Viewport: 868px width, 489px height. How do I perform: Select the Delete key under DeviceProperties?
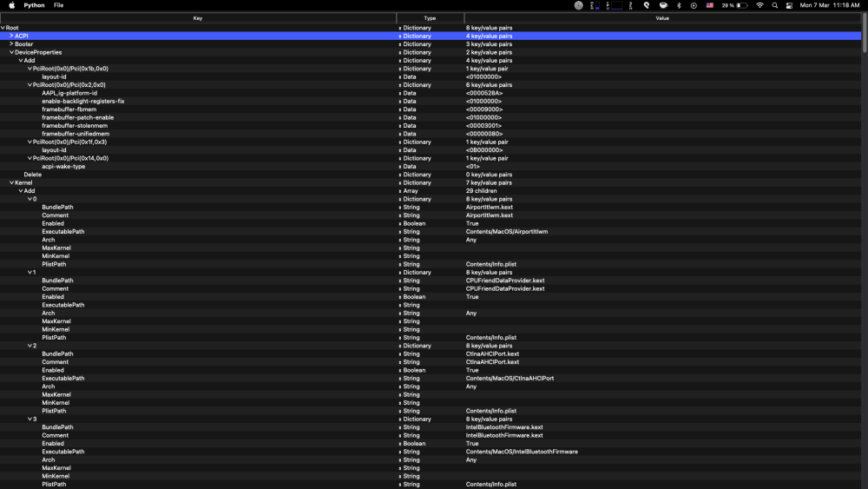coord(33,175)
